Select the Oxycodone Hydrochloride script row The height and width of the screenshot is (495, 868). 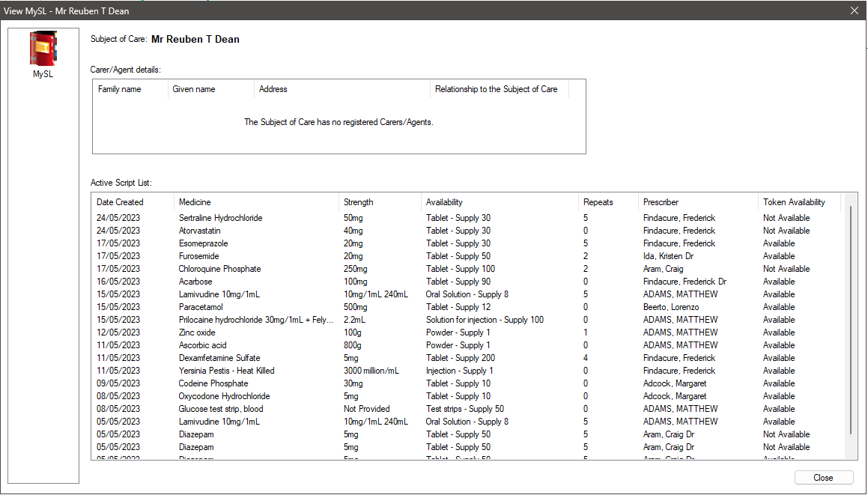coord(468,396)
